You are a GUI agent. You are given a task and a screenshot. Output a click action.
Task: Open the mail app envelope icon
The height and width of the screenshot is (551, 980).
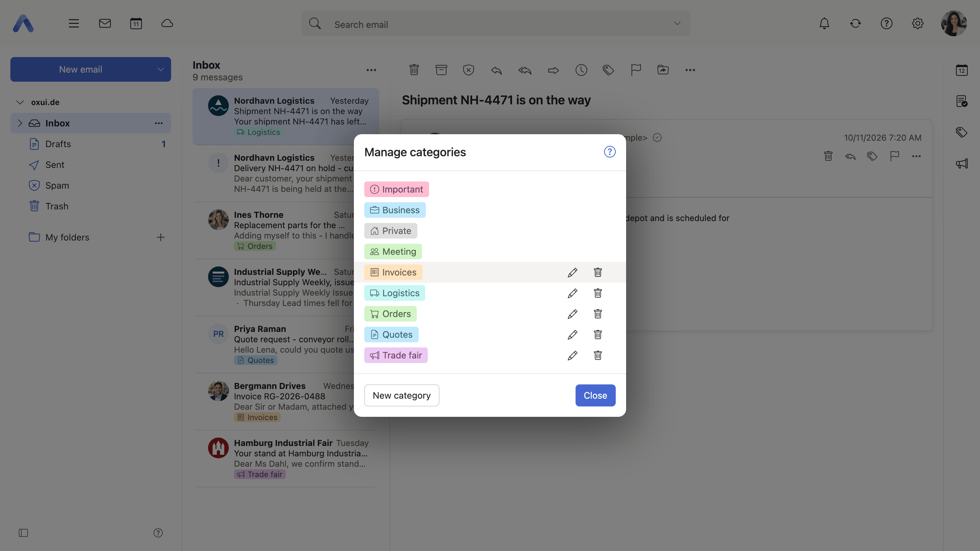click(105, 24)
